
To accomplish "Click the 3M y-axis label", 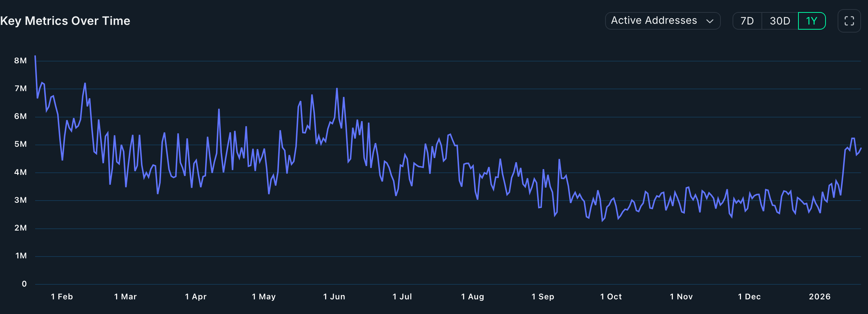I will tap(21, 200).
